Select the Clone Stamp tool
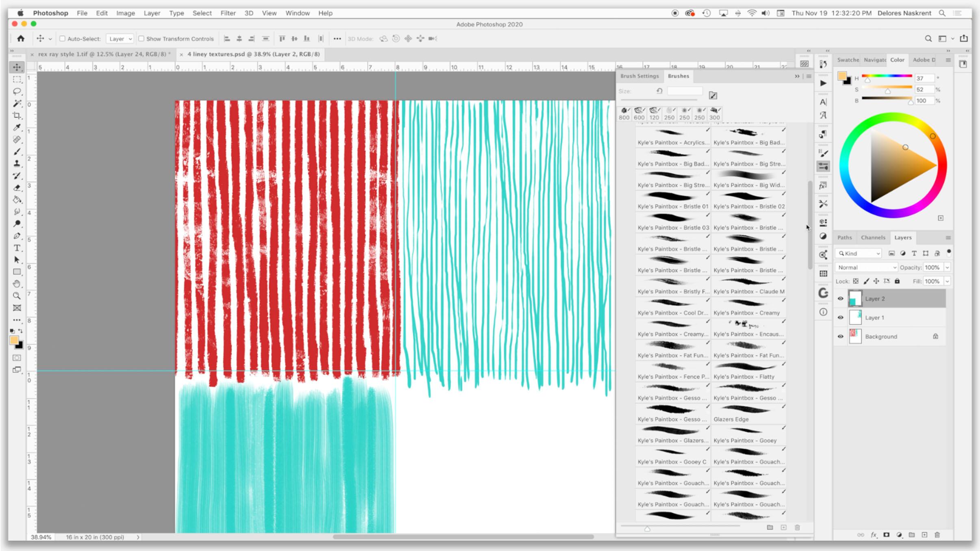The width and height of the screenshot is (980, 551). click(x=17, y=163)
